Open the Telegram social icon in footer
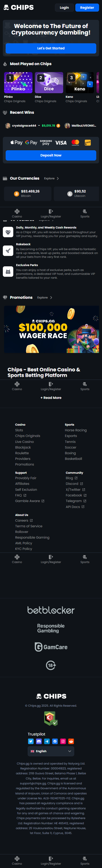 tap(47, 741)
